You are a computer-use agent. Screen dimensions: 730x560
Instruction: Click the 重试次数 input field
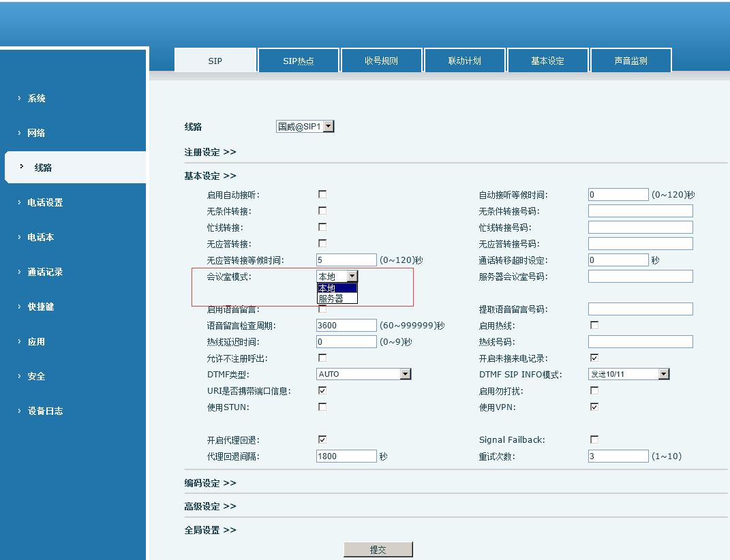point(618,456)
